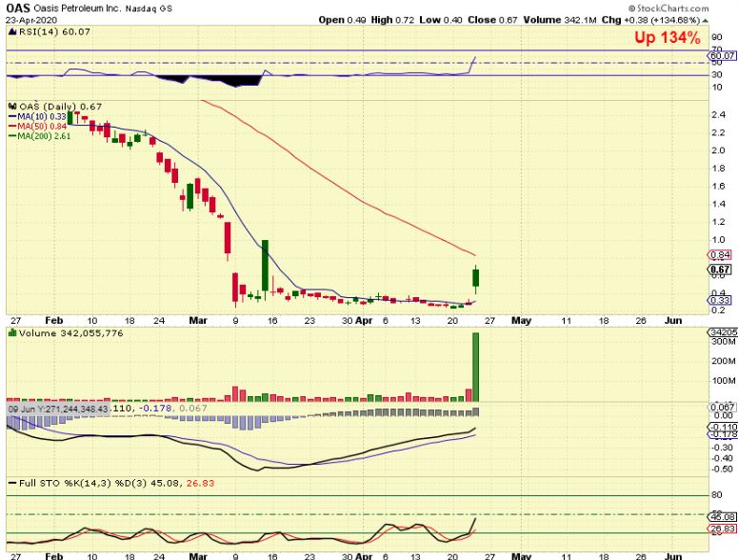Click the red 26.83 stochastic value in legend
The height and width of the screenshot is (560, 738).
pos(201,483)
